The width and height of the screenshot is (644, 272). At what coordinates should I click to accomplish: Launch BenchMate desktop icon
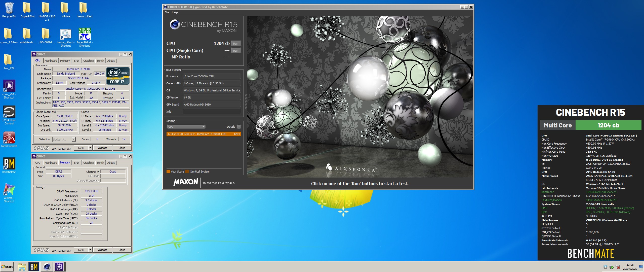tap(9, 165)
